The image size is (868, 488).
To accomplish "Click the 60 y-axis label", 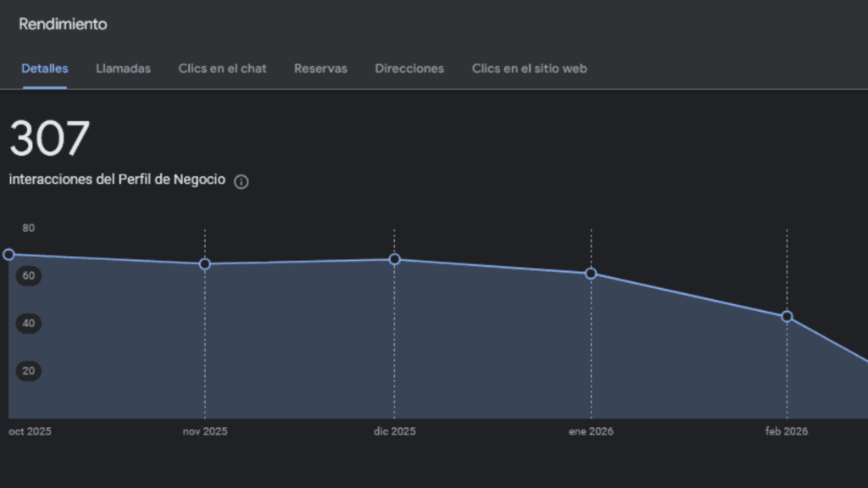I will (28, 275).
